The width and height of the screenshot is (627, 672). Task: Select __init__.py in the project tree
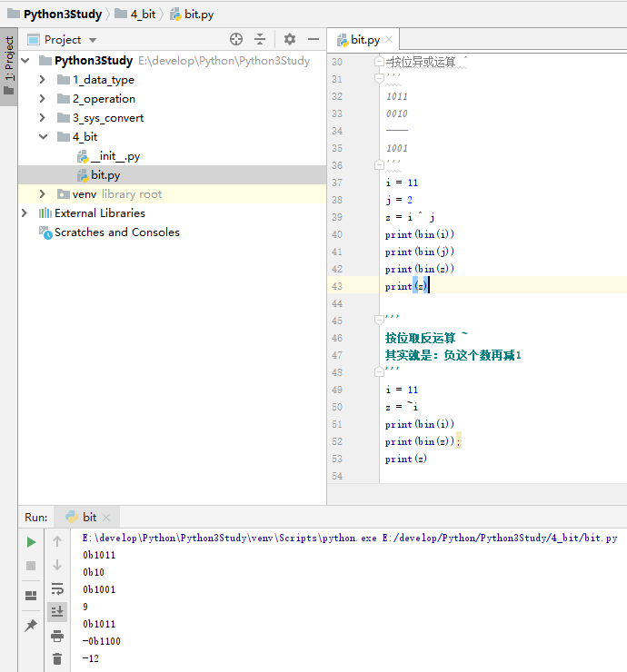click(114, 156)
